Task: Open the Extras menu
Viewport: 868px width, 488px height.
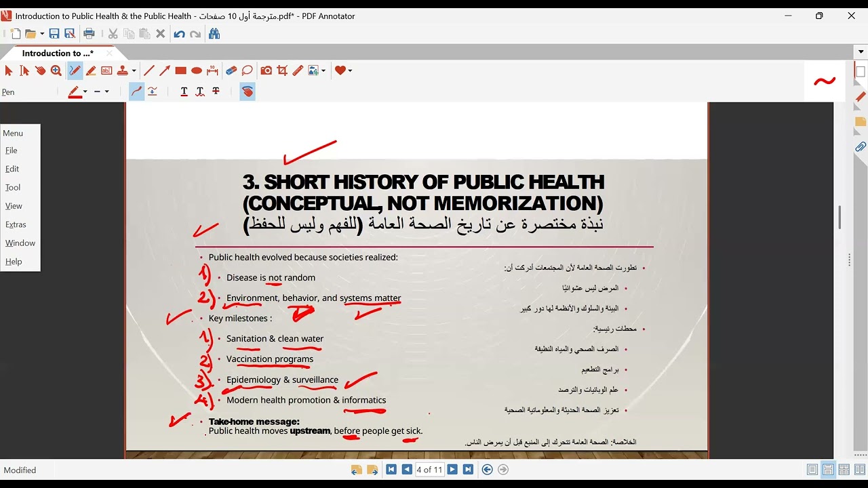Action: tap(16, 224)
